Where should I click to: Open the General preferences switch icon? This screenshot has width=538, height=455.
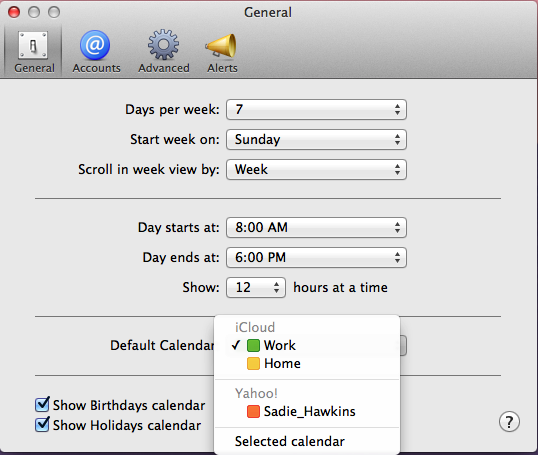click(33, 45)
